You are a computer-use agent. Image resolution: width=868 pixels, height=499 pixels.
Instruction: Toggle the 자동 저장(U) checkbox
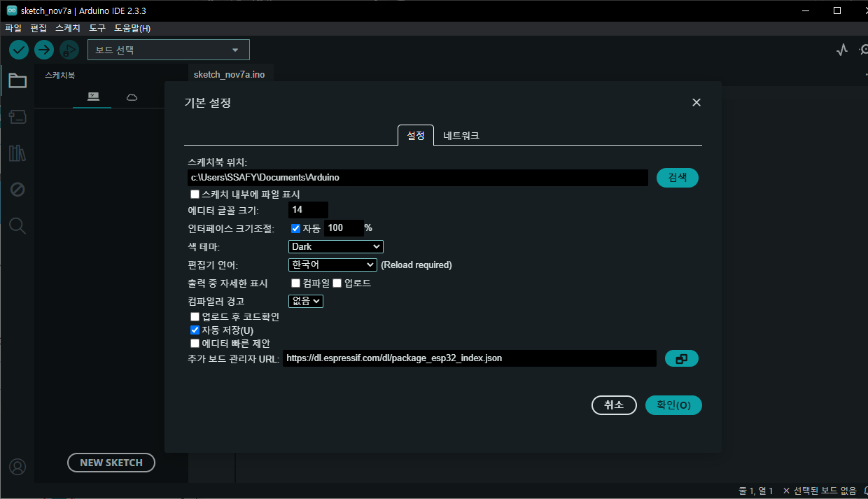(195, 330)
